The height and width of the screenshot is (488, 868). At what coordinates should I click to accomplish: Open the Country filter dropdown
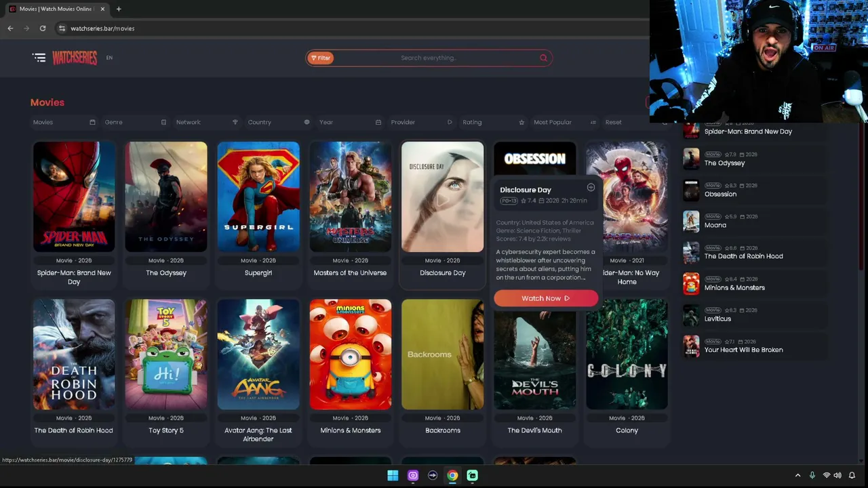pos(279,122)
